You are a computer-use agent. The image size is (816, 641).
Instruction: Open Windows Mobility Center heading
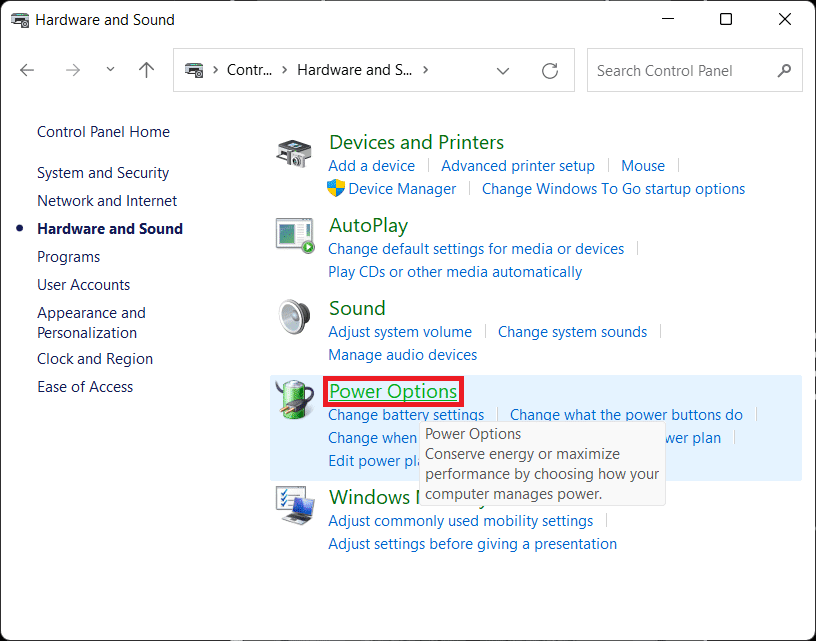tap(374, 497)
